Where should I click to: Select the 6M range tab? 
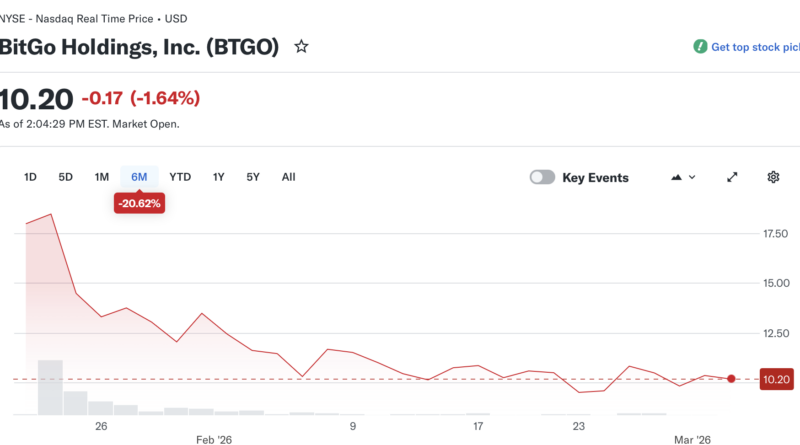click(x=139, y=177)
